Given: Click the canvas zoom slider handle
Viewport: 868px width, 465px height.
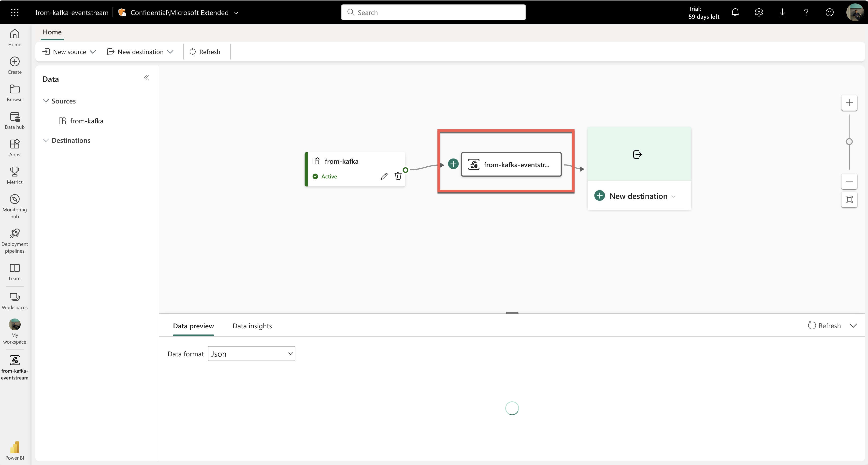Looking at the screenshot, I should [x=849, y=142].
